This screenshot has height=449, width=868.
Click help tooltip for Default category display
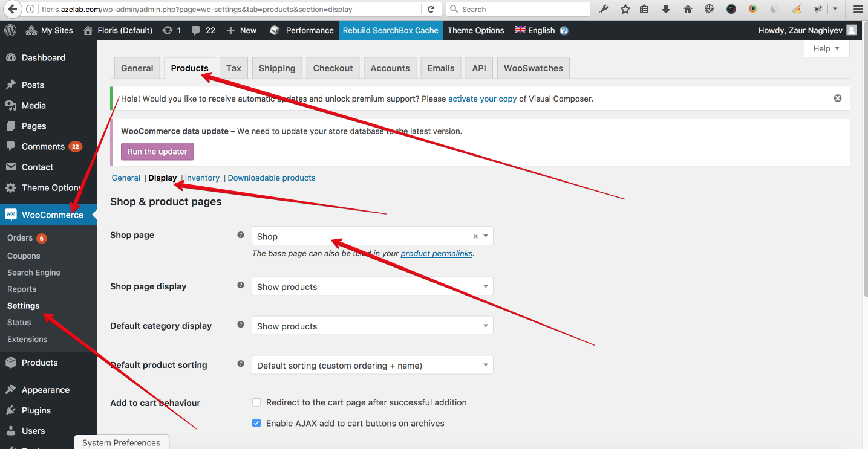tap(241, 325)
